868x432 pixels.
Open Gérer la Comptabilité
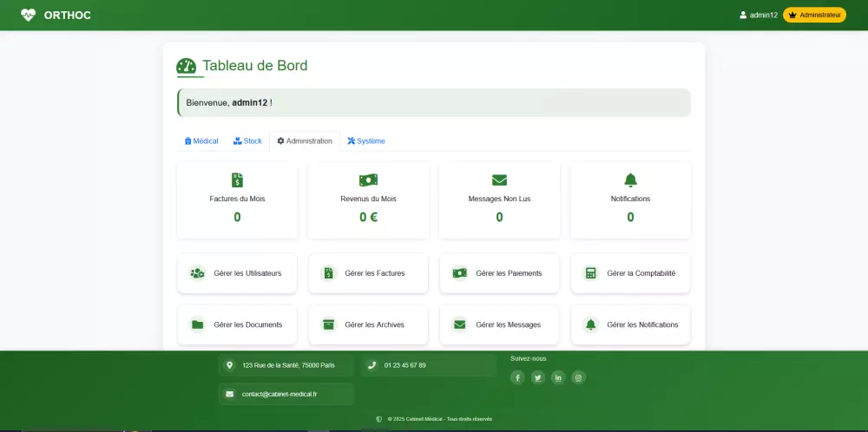[x=630, y=273]
